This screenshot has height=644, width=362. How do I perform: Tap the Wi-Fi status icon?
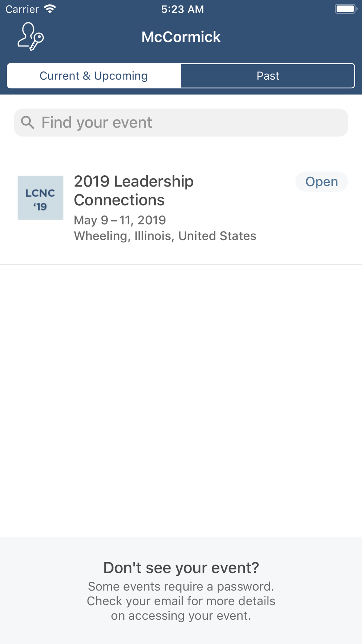pyautogui.click(x=50, y=9)
